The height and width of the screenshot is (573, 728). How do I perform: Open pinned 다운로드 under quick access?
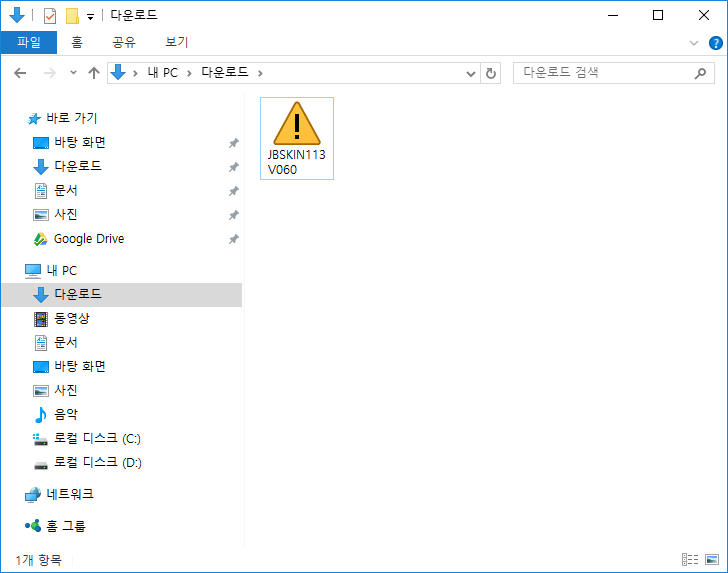pos(78,166)
